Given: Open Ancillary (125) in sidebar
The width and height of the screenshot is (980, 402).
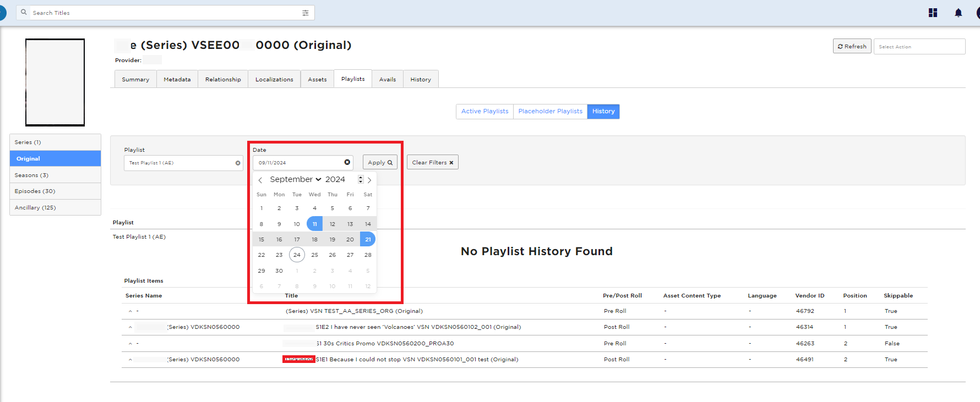Looking at the screenshot, I should [55, 207].
